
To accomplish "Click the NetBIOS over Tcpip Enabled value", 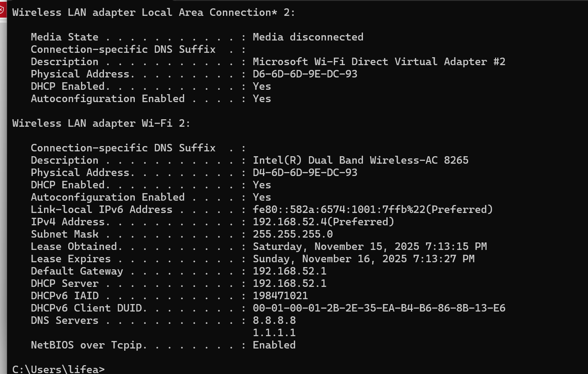I will tap(274, 345).
